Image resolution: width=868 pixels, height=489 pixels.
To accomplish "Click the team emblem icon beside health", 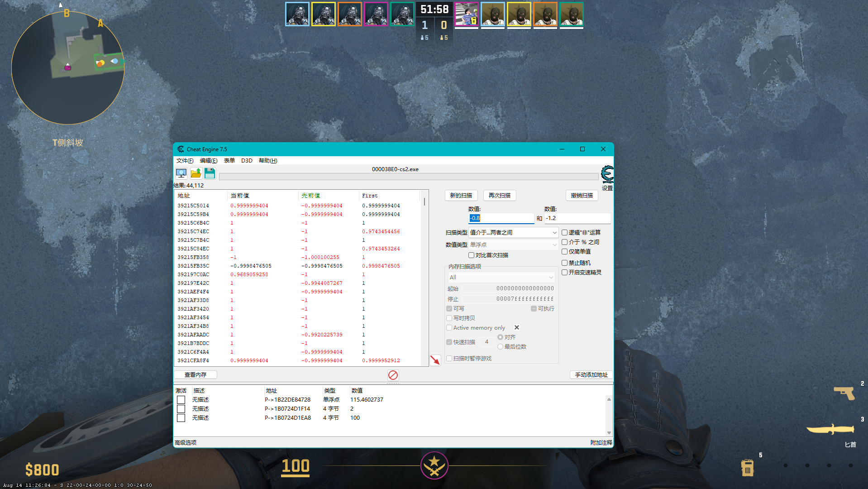I will click(434, 465).
